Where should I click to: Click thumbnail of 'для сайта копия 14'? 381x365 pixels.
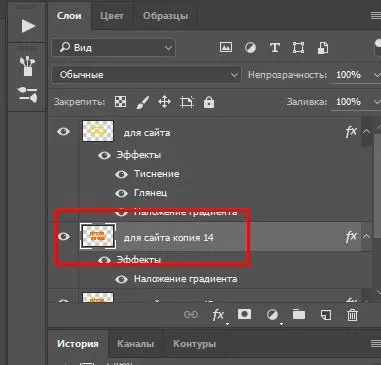pos(98,236)
